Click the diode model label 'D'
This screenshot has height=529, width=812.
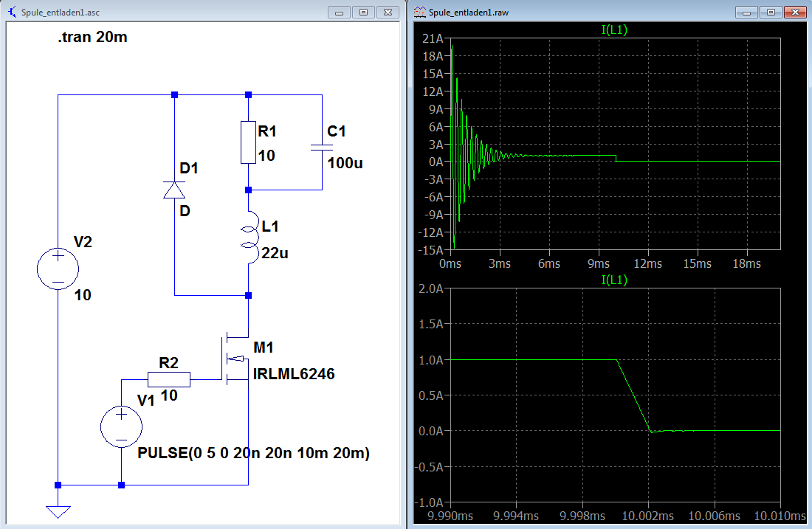[185, 211]
